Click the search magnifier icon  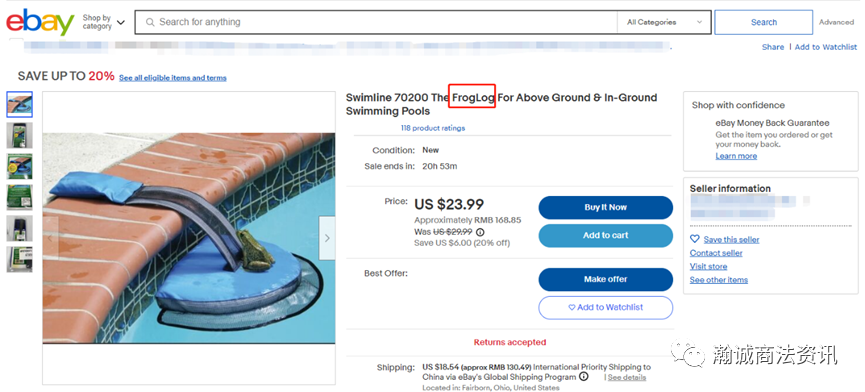(x=149, y=22)
